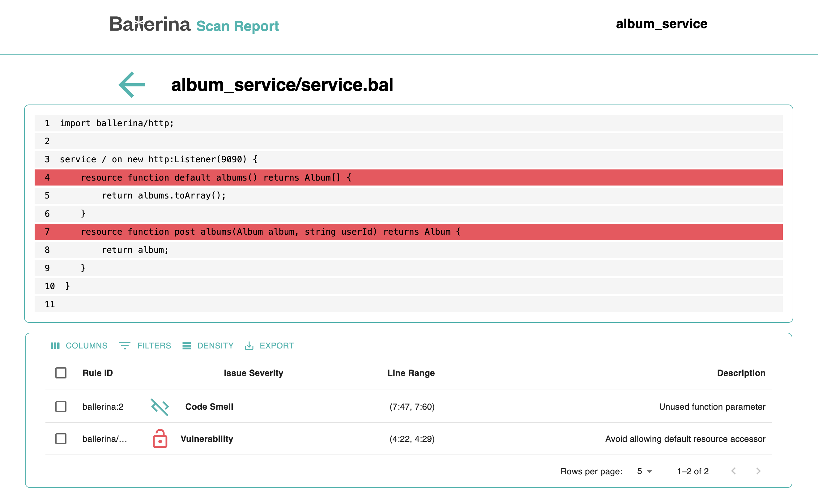
Task: Toggle the select-all rows checkbox
Action: [61, 373]
